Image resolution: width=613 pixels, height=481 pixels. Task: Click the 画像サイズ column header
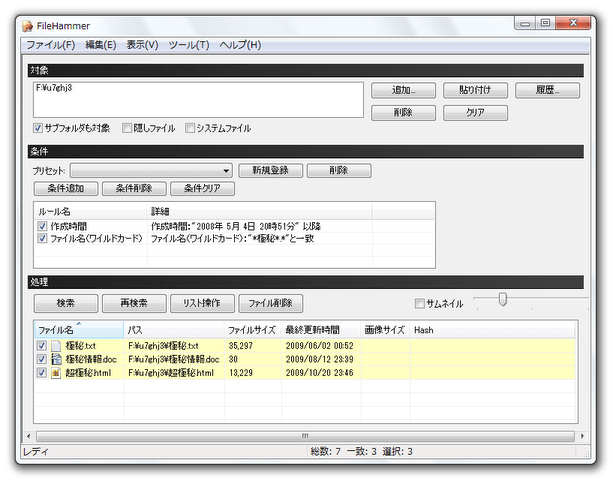385,330
